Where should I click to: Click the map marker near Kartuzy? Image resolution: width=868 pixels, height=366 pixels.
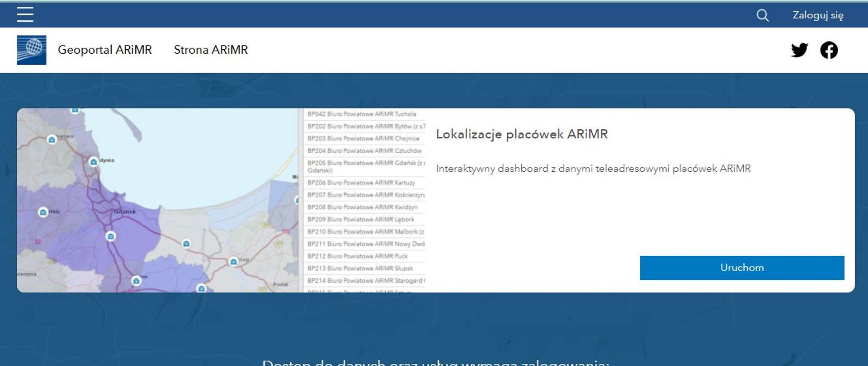pos(43,212)
